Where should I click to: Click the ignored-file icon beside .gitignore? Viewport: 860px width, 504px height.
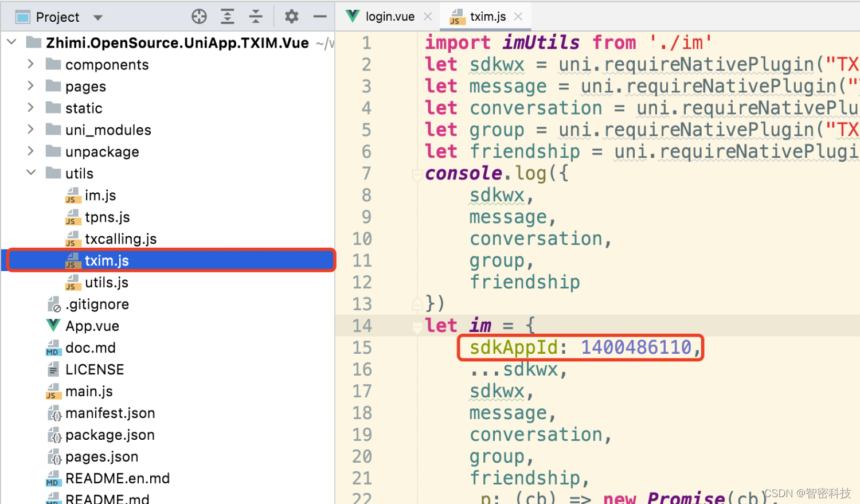click(54, 304)
